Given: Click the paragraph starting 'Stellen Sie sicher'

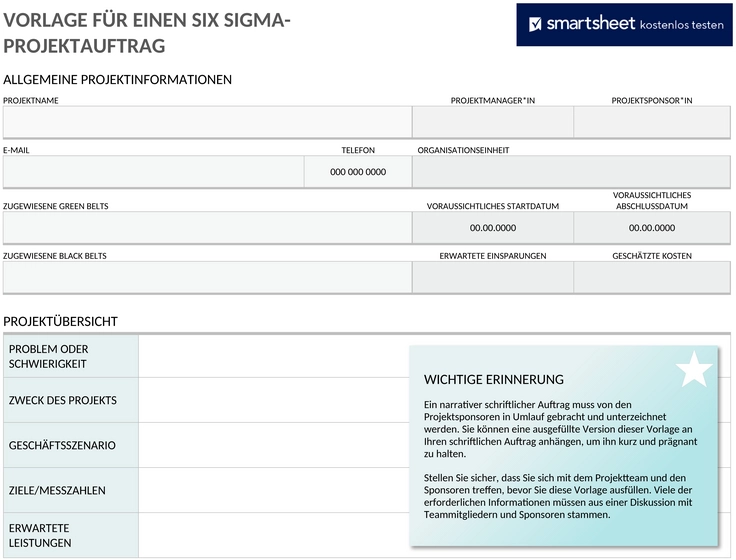Looking at the screenshot, I should 558,496.
